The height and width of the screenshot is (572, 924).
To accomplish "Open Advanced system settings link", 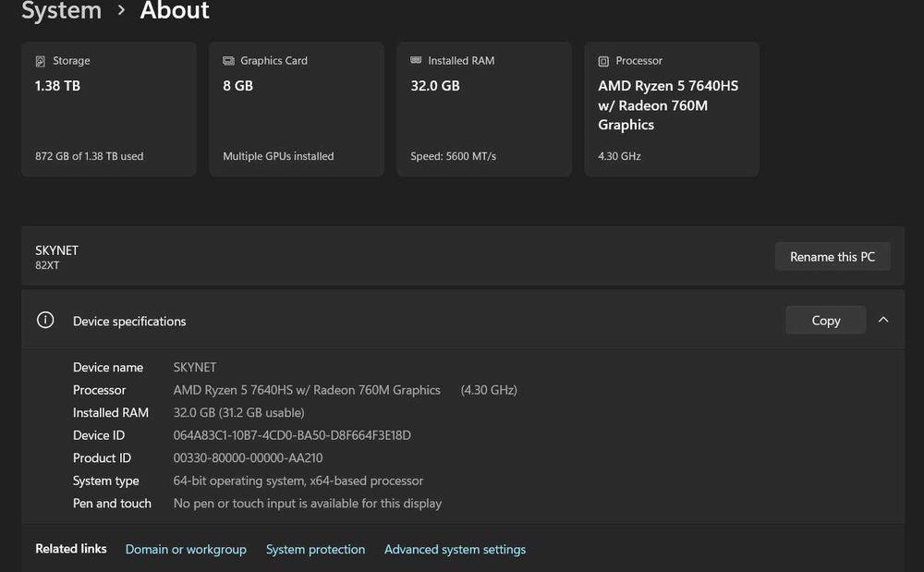I will [455, 549].
